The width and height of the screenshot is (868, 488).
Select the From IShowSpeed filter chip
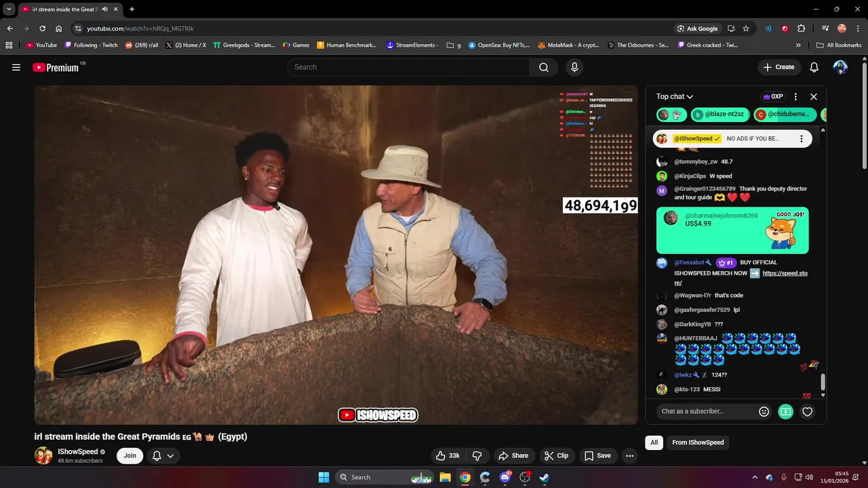(698, 443)
